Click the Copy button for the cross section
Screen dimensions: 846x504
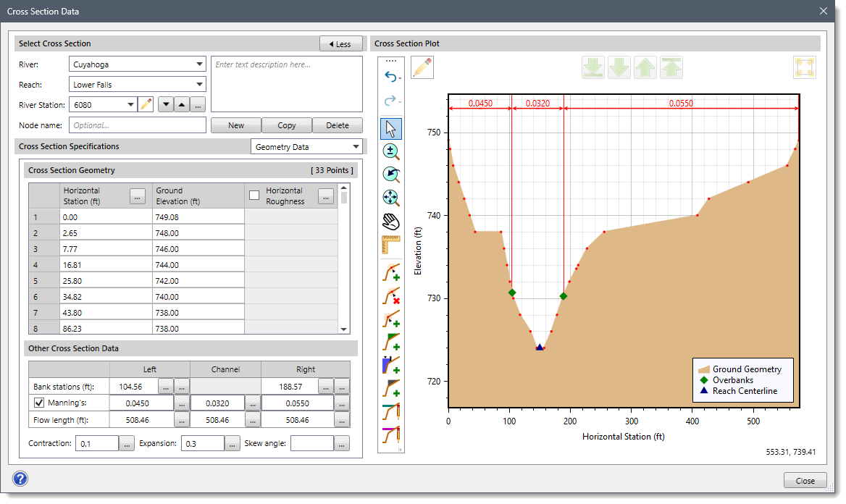click(286, 125)
